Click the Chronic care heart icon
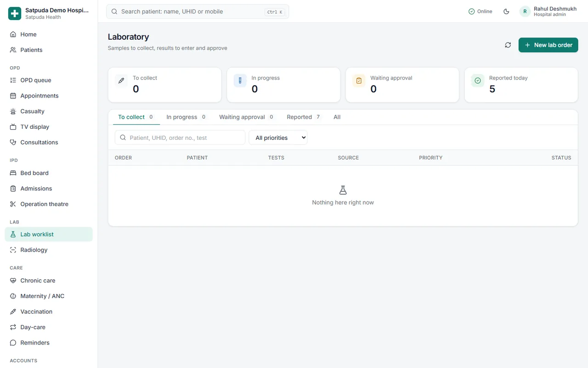Screen dimensions: 588x368 click(x=13, y=281)
